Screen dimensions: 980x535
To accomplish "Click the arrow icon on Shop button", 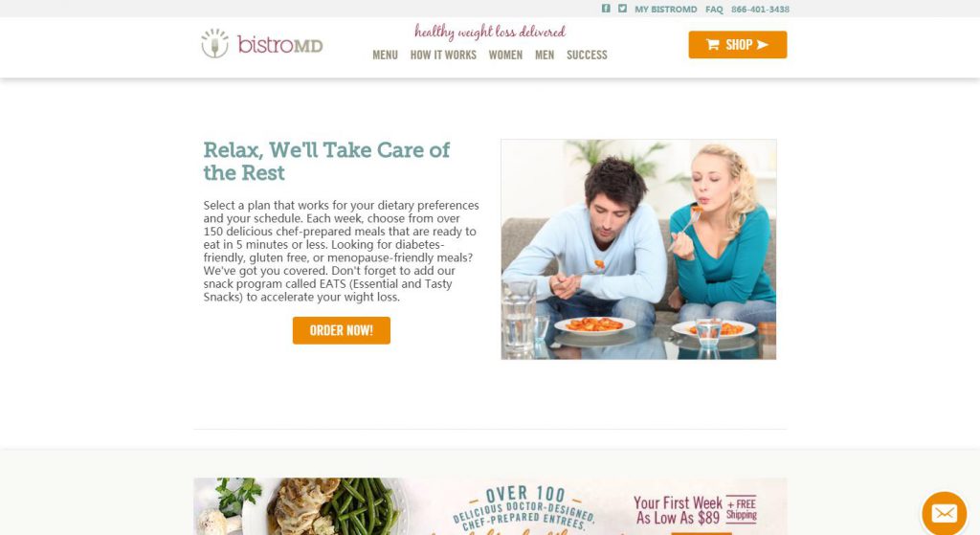I will (762, 44).
